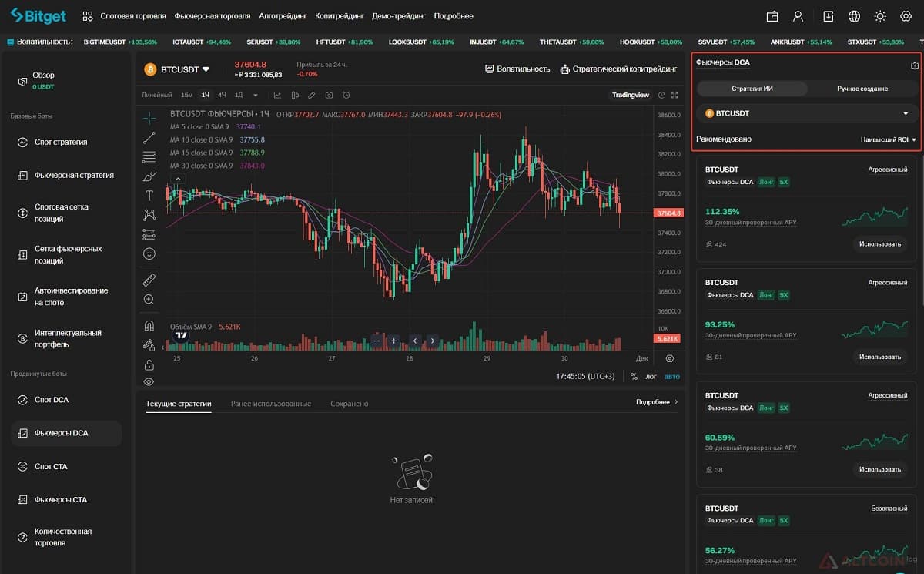Open the chart drawing pencil settings
This screenshot has width=924, height=574.
point(312,95)
